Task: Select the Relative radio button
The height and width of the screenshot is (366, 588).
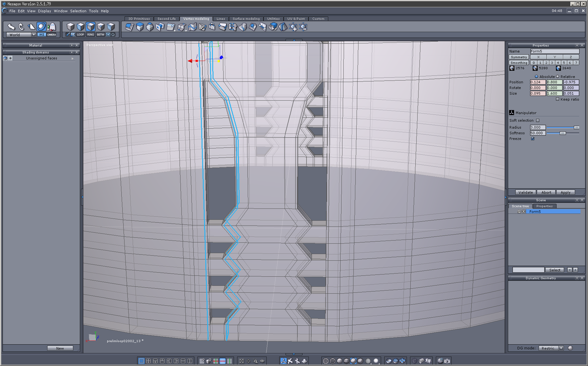Action: [x=557, y=76]
